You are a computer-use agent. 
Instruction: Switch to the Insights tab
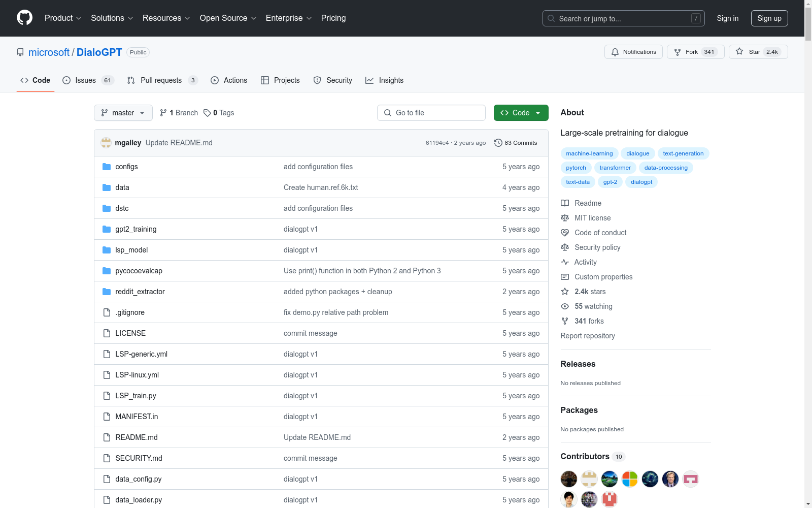coord(385,80)
